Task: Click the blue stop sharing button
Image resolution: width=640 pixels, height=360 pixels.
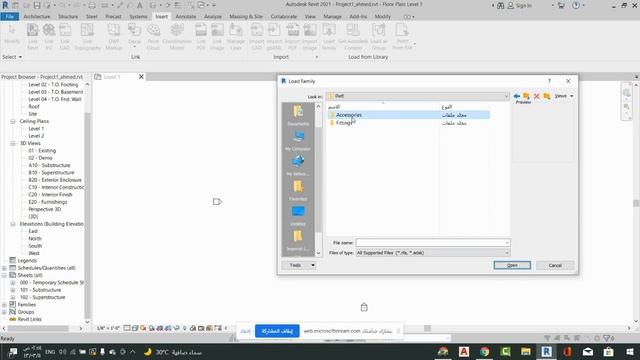Action: click(277, 331)
